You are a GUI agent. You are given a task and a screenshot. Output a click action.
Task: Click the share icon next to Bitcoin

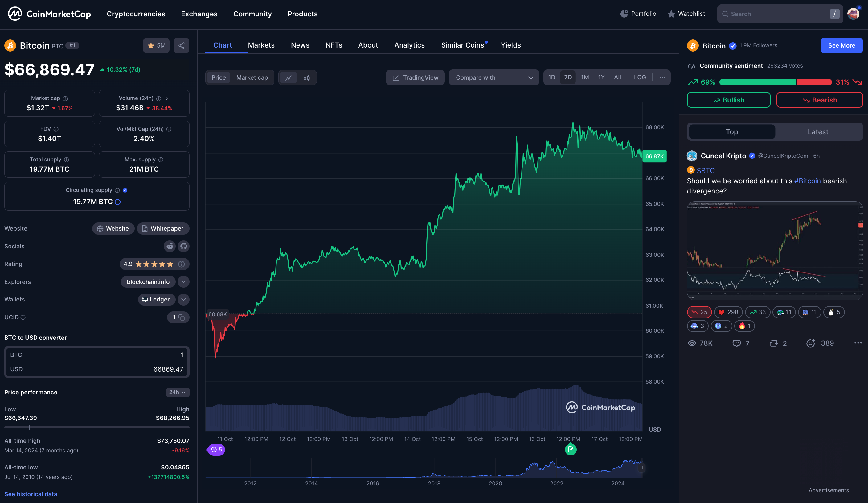181,45
